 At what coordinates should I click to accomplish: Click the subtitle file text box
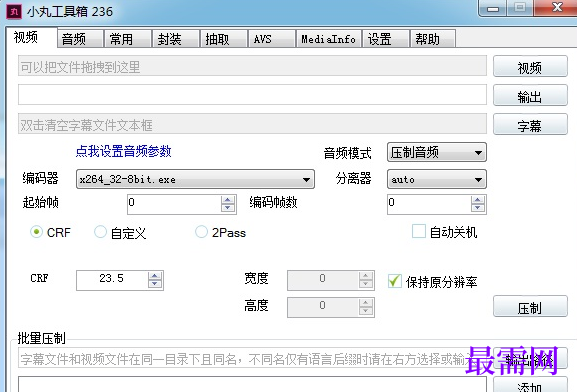252,124
